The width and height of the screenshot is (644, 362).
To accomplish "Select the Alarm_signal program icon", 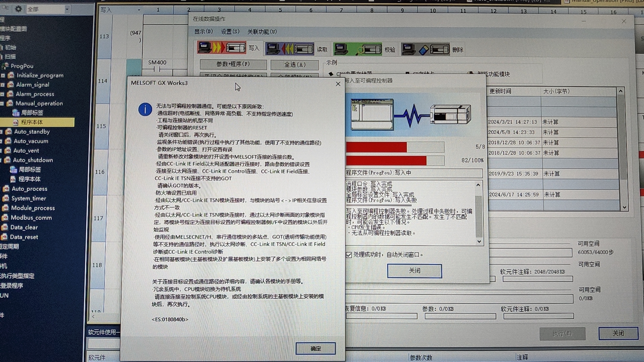I will [x=11, y=85].
